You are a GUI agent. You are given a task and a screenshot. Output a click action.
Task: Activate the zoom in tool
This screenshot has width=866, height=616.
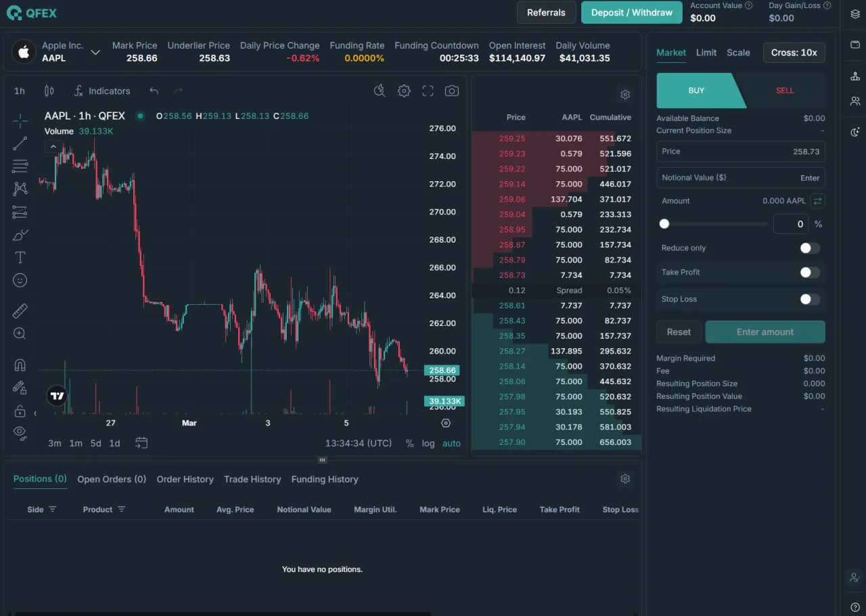[20, 333]
